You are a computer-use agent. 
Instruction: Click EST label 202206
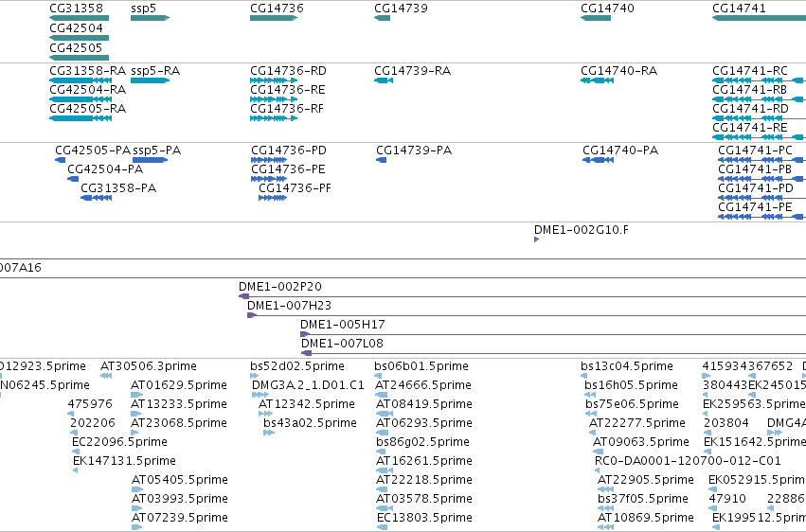point(93,423)
